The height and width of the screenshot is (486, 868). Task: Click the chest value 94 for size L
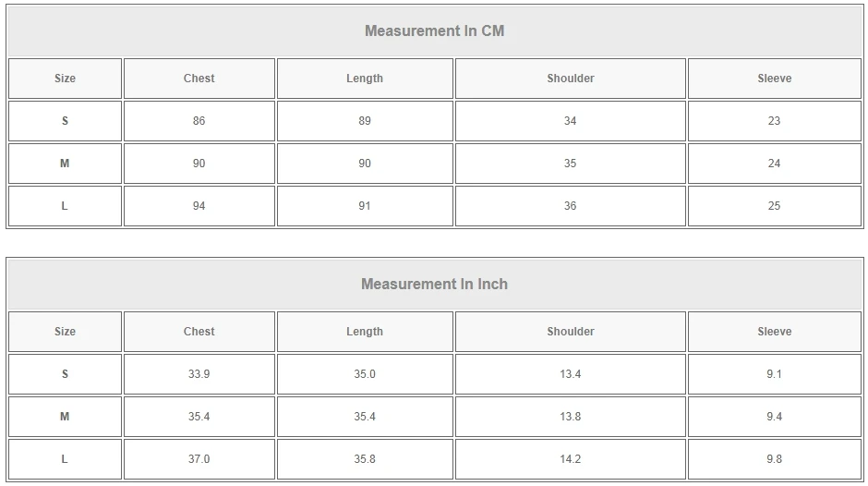[x=199, y=206]
